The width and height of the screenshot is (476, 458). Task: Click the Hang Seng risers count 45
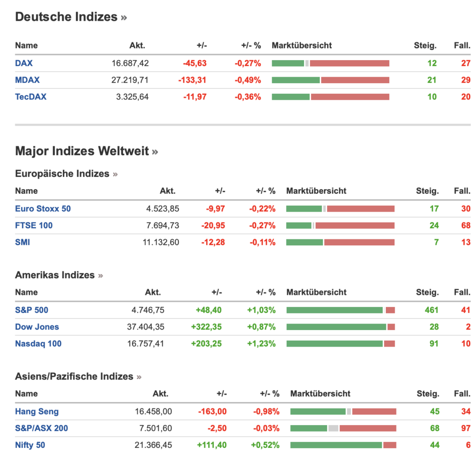coord(435,412)
